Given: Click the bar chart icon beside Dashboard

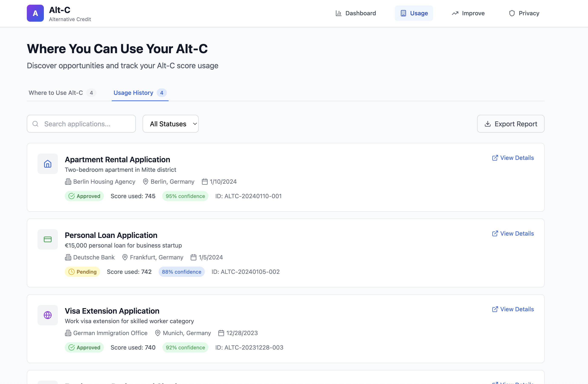Looking at the screenshot, I should (x=338, y=13).
